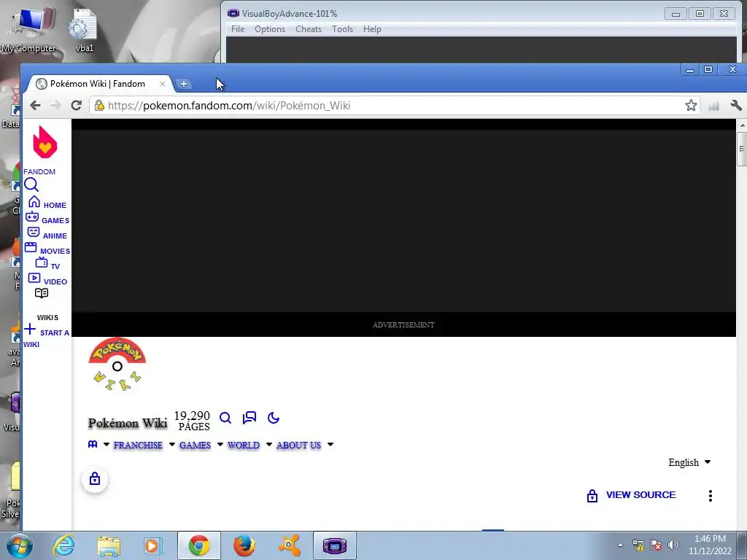Click the Start a Wiki plus icon
The width and height of the screenshot is (747, 560).
30,329
